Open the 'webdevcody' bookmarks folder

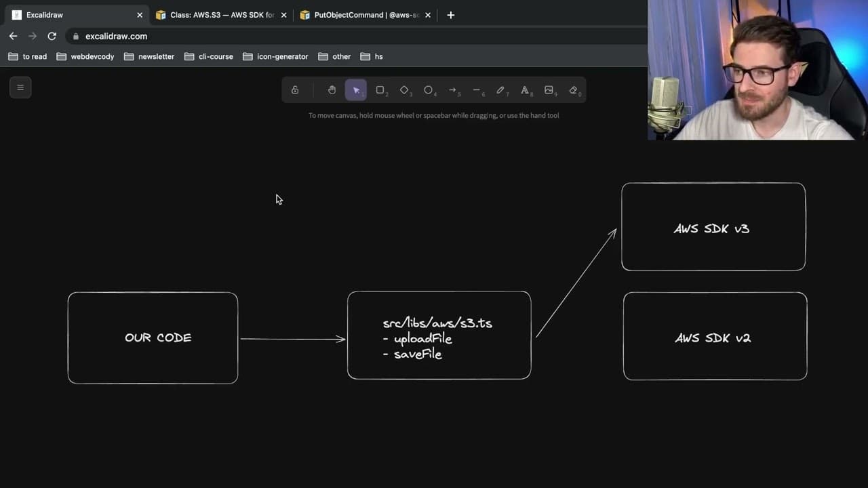click(x=85, y=57)
